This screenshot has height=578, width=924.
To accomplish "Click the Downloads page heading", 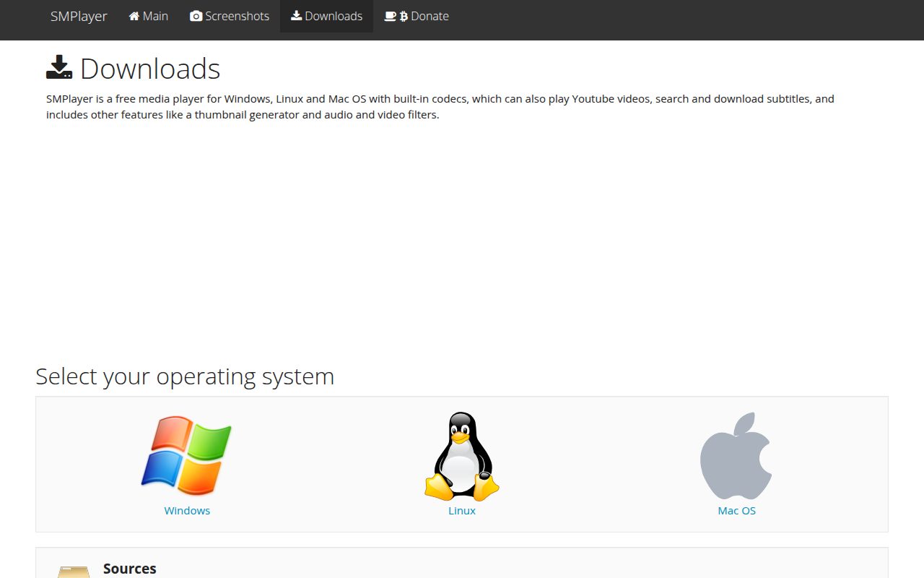I will [x=134, y=69].
